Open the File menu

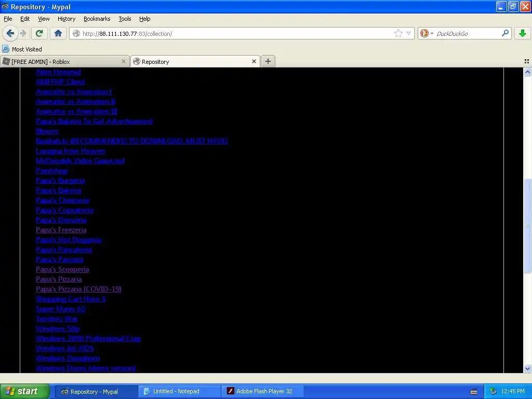tap(8, 19)
